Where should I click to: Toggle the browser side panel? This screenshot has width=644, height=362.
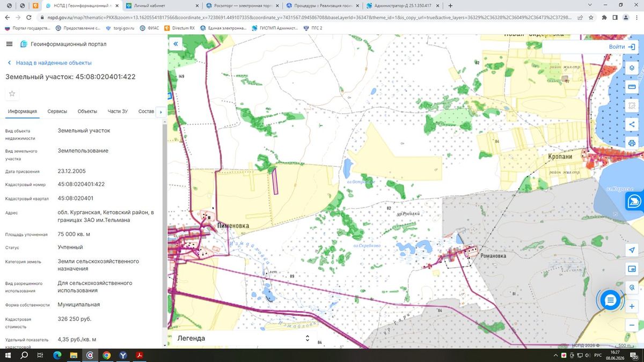[614, 17]
